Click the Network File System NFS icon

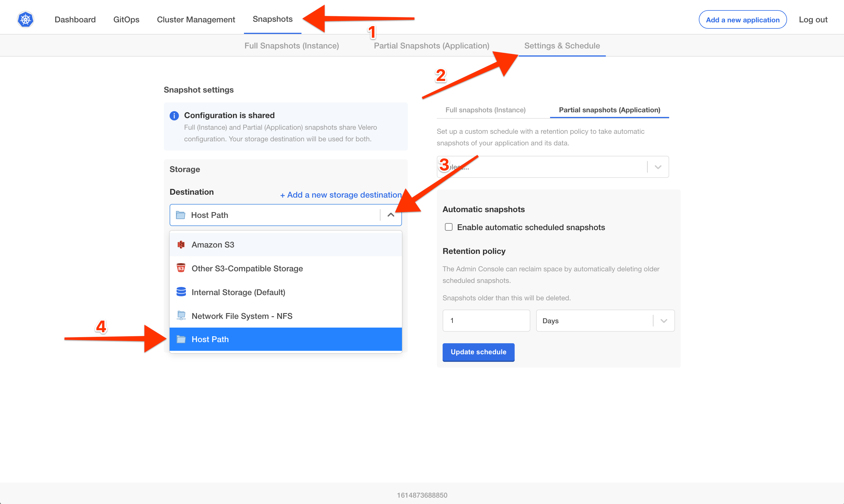click(181, 315)
